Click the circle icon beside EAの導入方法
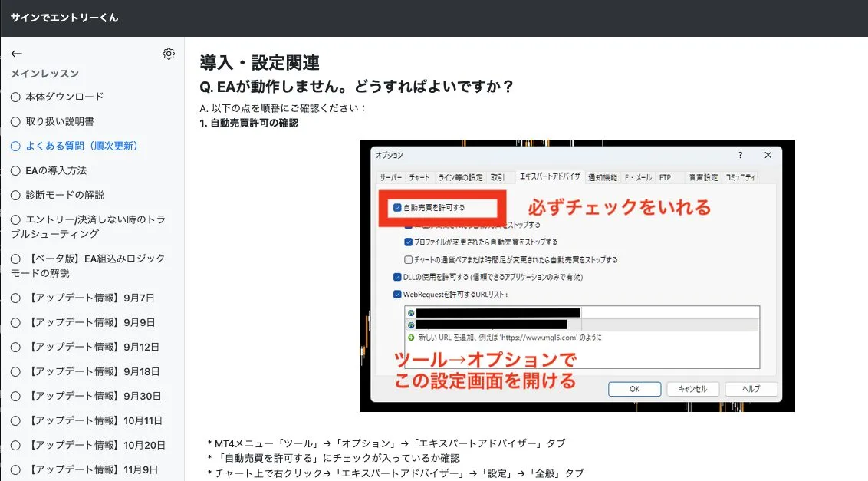This screenshot has height=481, width=868. [15, 170]
